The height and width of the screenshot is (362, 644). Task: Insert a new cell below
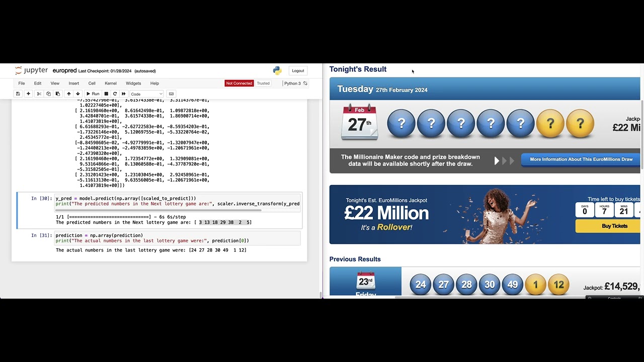click(28, 94)
